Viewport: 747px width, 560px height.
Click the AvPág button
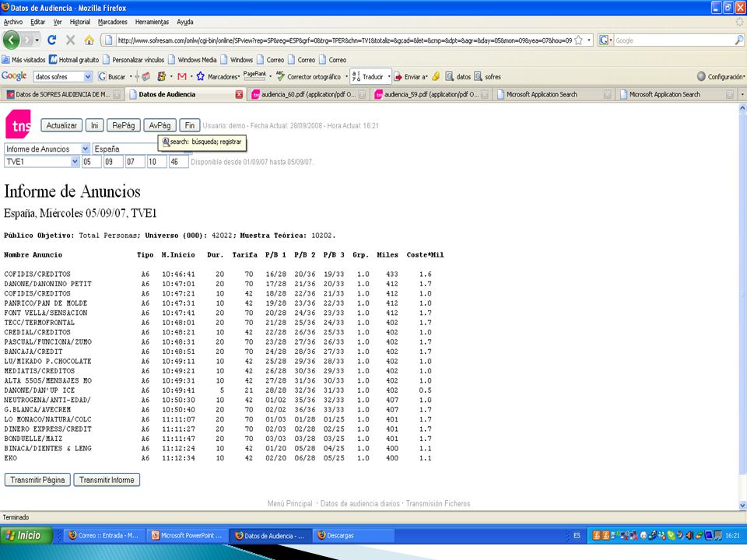[160, 125]
